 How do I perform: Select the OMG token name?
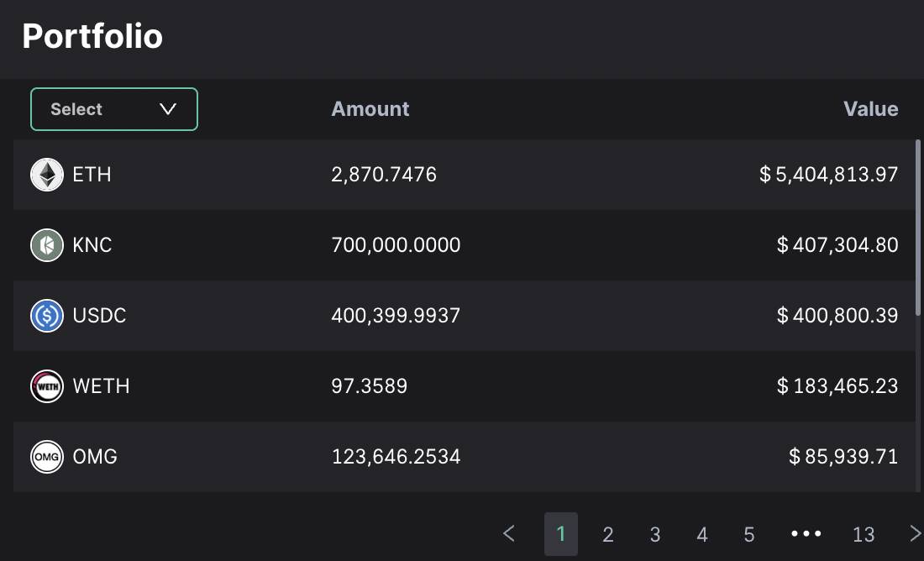tap(95, 457)
